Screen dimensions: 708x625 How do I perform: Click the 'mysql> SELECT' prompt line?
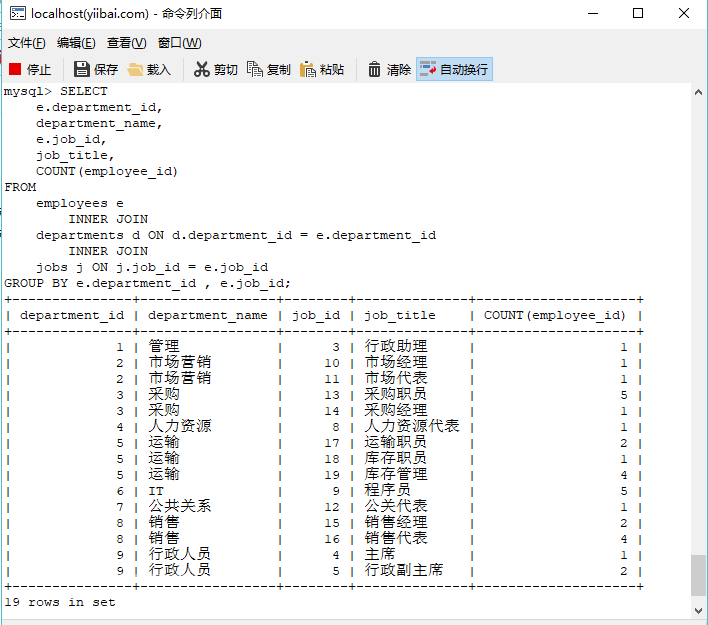click(x=56, y=91)
